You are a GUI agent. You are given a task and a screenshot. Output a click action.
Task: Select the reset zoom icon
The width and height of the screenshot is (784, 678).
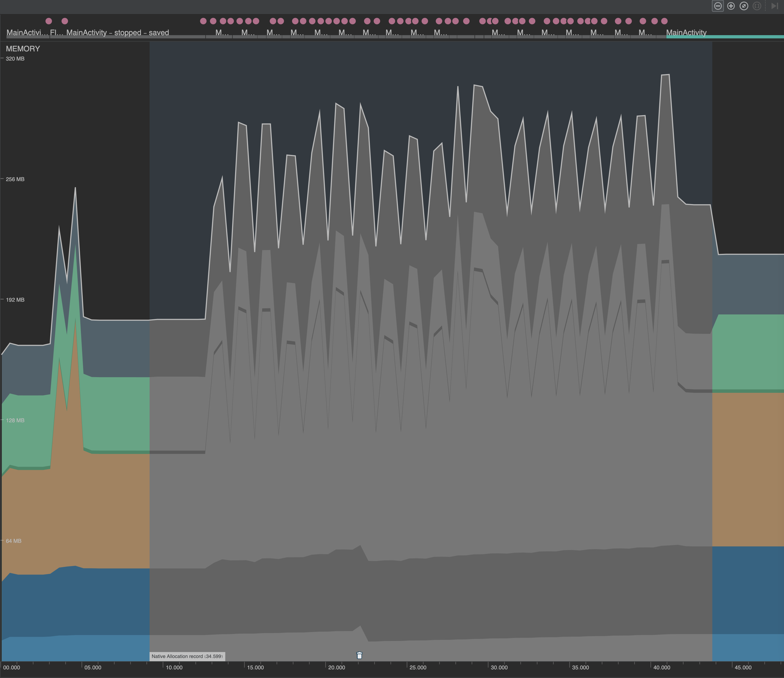point(745,6)
